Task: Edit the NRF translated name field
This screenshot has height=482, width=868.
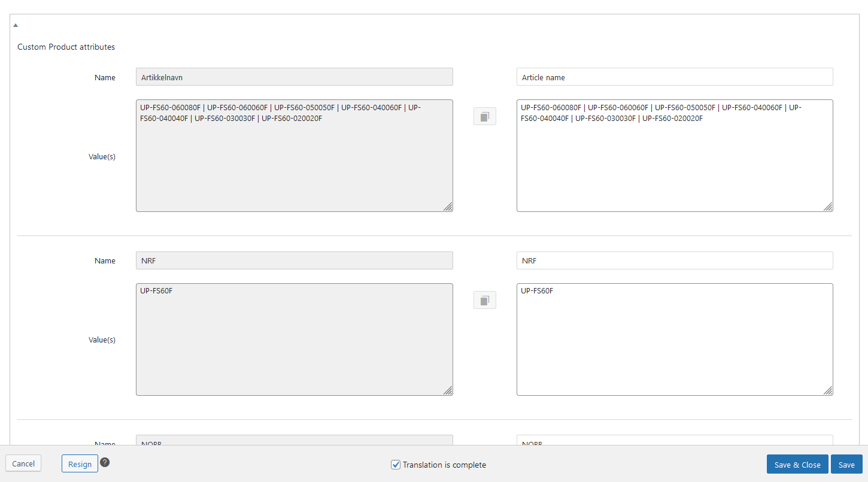Action: pyautogui.click(x=675, y=260)
